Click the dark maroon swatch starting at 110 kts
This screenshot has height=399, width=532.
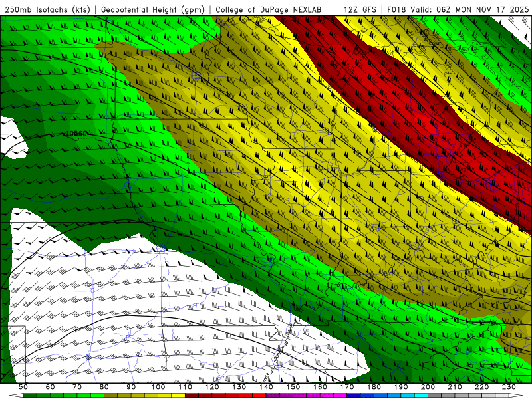coord(192,396)
